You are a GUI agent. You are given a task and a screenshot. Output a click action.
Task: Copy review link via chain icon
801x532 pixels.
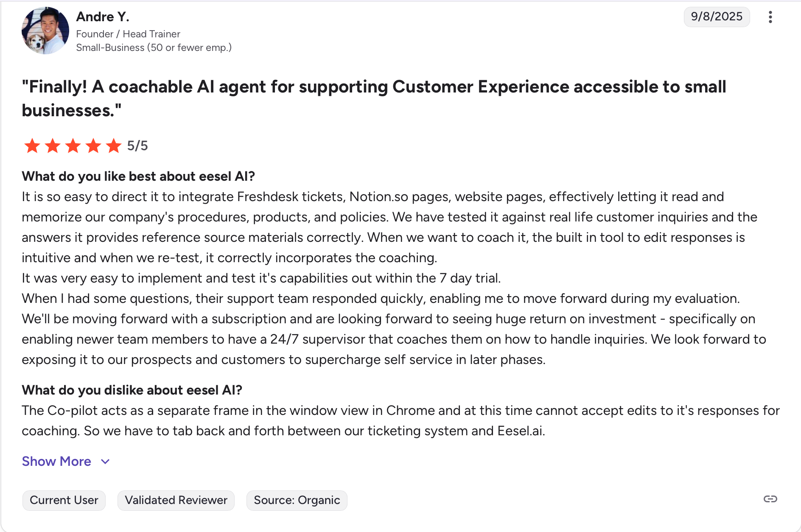coord(770,499)
